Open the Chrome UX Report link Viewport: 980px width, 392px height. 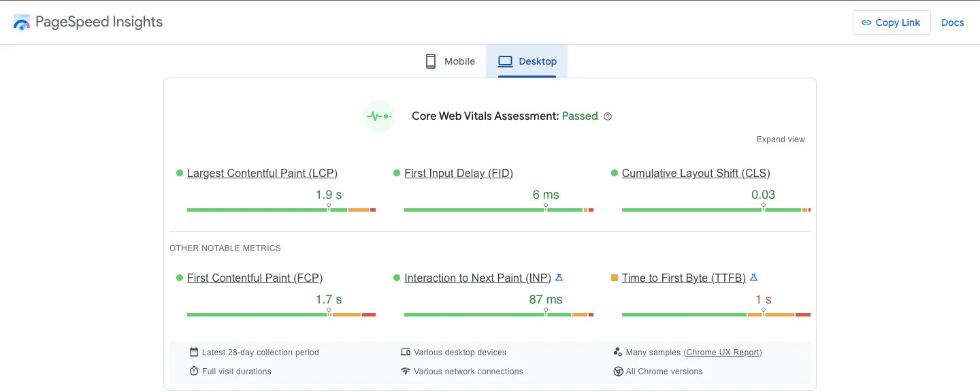pyautogui.click(x=723, y=353)
